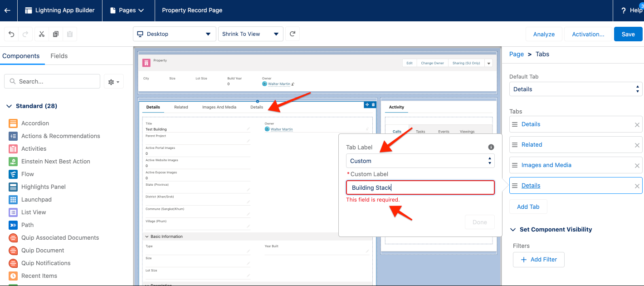Change form factor using the Desktop dropdown
The width and height of the screenshot is (644, 286).
174,34
